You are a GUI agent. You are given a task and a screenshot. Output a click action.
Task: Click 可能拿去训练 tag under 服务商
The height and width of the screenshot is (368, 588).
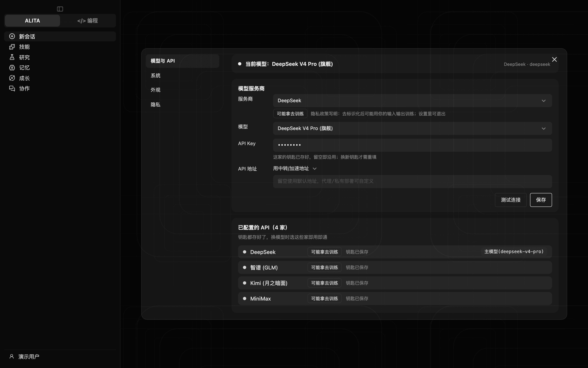[290, 114]
